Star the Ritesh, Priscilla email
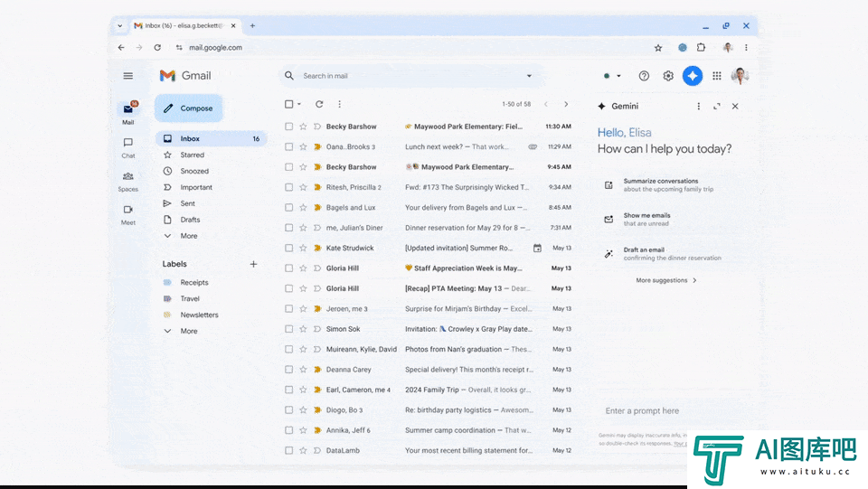Screen dimensions: 868x489 [303, 187]
